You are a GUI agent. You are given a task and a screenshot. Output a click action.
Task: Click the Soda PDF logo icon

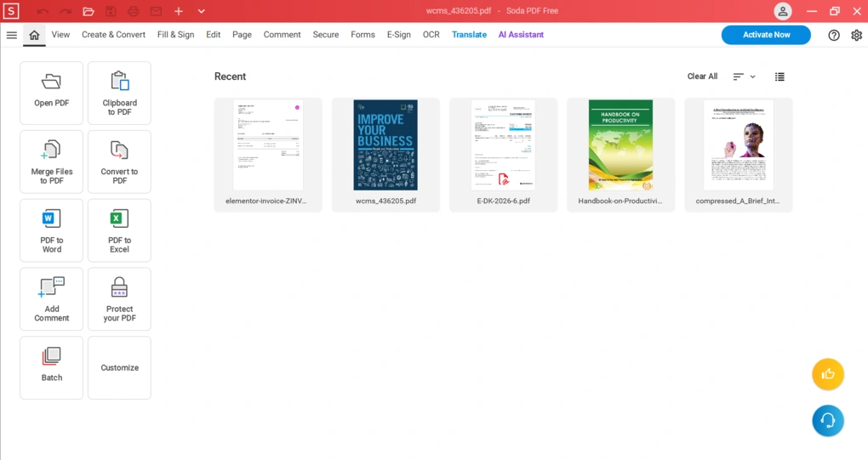point(11,11)
